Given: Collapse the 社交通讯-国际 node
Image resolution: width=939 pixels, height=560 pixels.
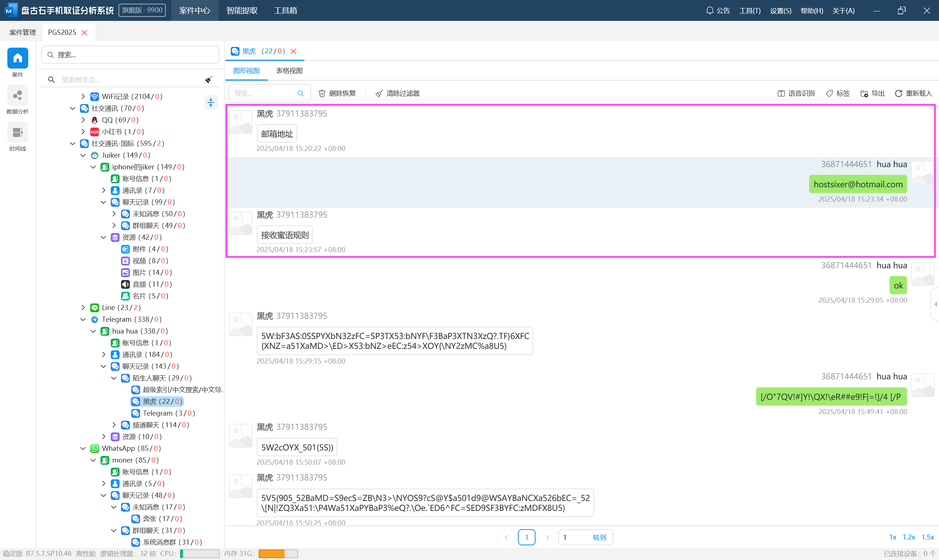Looking at the screenshot, I should point(73,143).
